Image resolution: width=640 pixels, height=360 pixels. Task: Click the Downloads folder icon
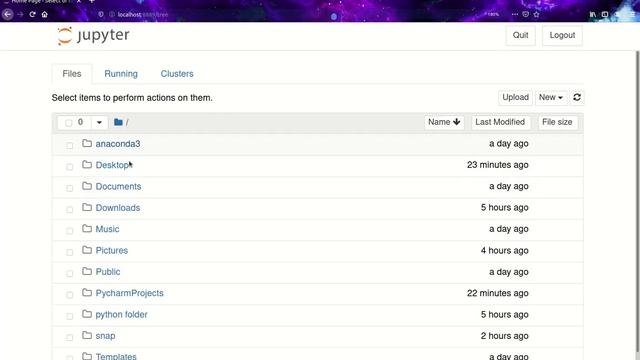coord(87,207)
